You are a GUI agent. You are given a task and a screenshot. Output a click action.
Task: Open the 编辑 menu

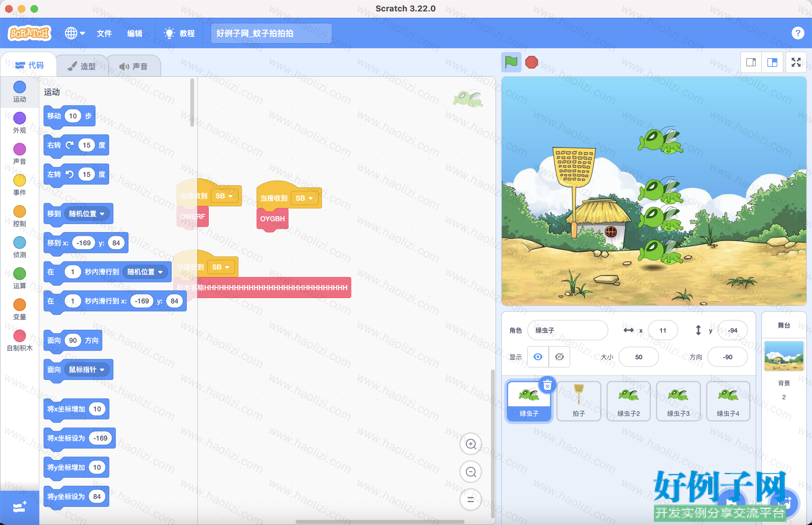point(134,33)
